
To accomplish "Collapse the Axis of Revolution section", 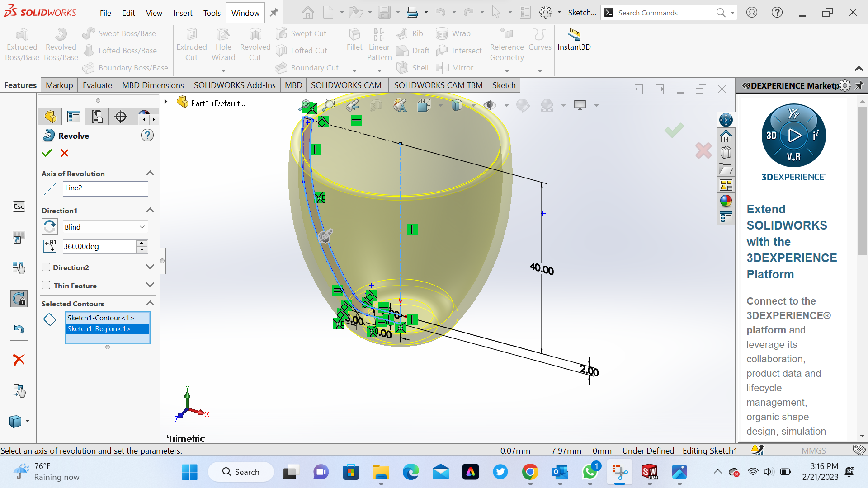I will (x=150, y=174).
